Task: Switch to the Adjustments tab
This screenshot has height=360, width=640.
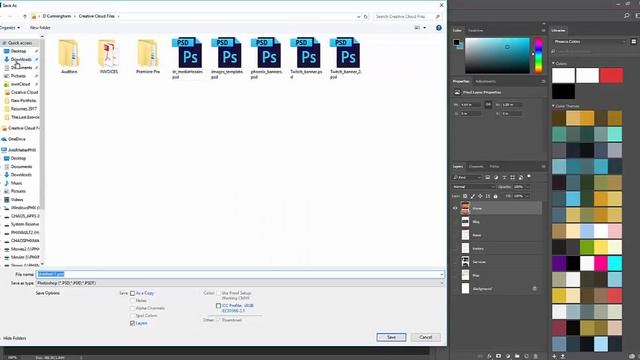Action: tap(485, 81)
